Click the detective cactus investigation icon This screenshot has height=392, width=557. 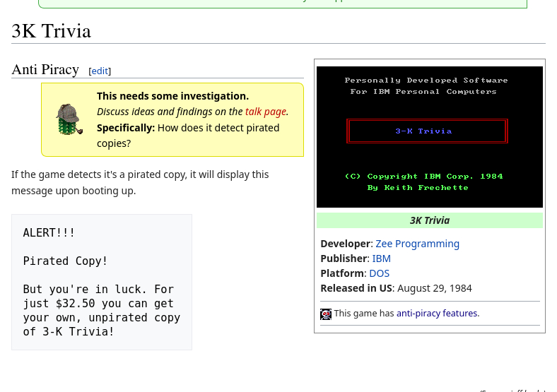[x=69, y=119]
